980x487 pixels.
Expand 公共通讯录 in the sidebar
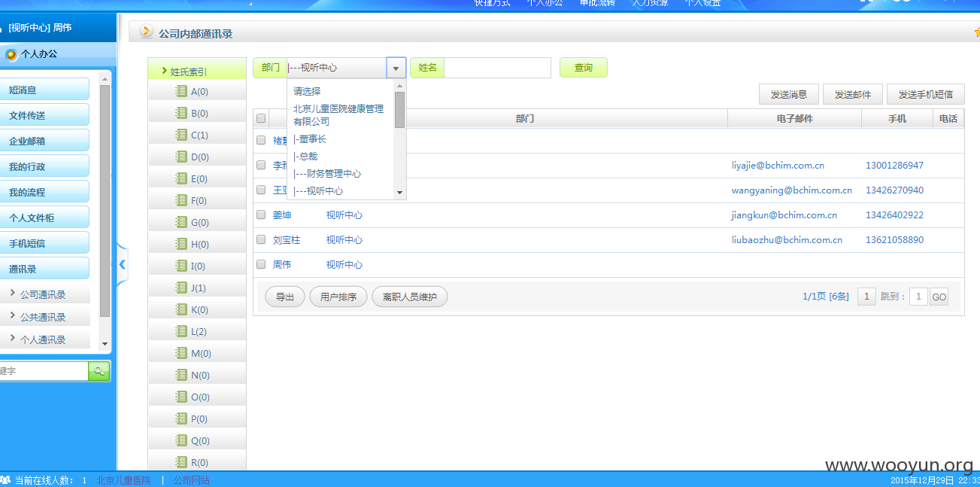click(44, 317)
